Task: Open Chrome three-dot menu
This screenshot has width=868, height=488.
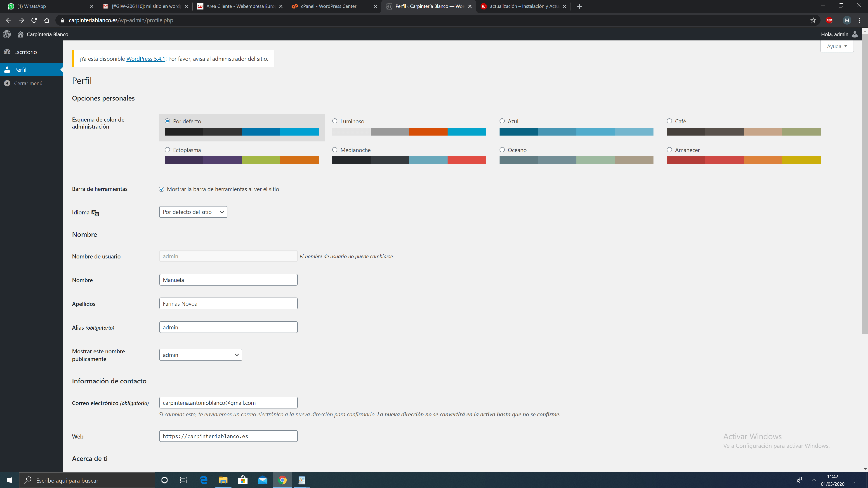Action: [x=860, y=20]
